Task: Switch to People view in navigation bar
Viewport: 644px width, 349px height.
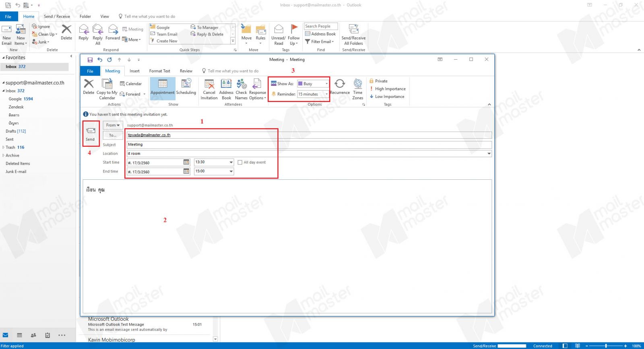Action: tap(33, 335)
